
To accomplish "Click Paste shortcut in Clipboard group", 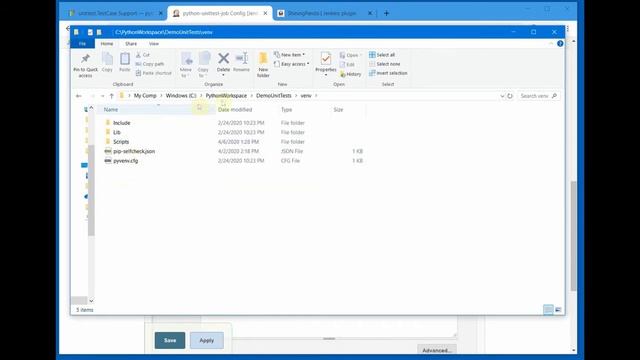I will (x=153, y=73).
